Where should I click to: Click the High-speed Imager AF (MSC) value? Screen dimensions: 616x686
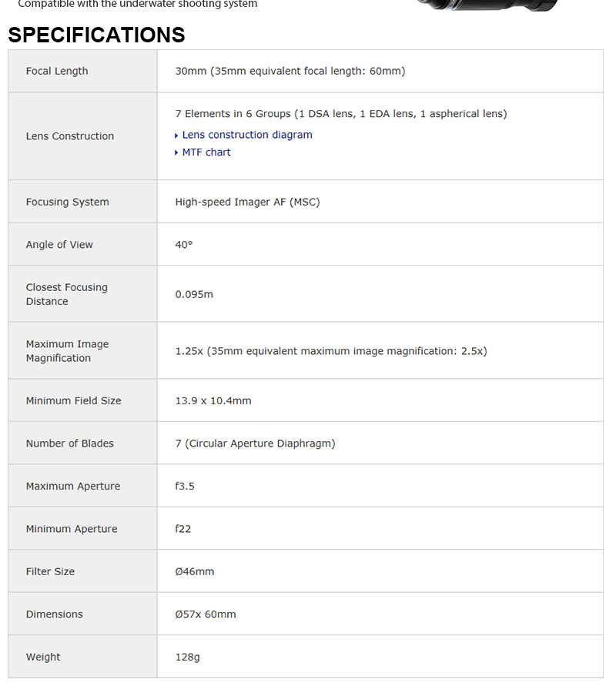pyautogui.click(x=247, y=202)
